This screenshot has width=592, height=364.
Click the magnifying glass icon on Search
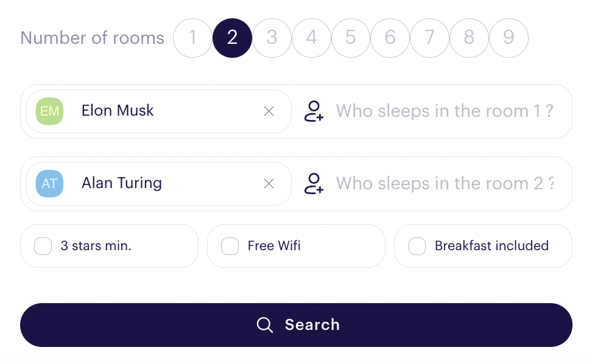[265, 325]
